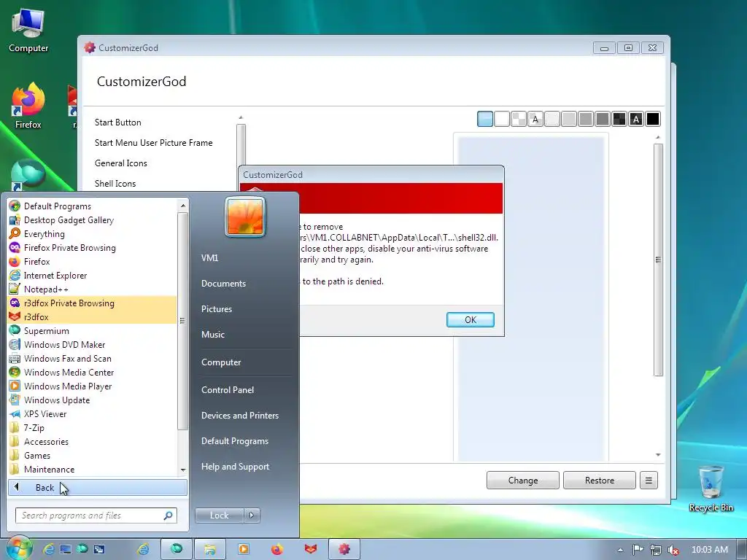The height and width of the screenshot is (560, 747).
Task: Select the Computer desktop icon
Action: point(28,31)
